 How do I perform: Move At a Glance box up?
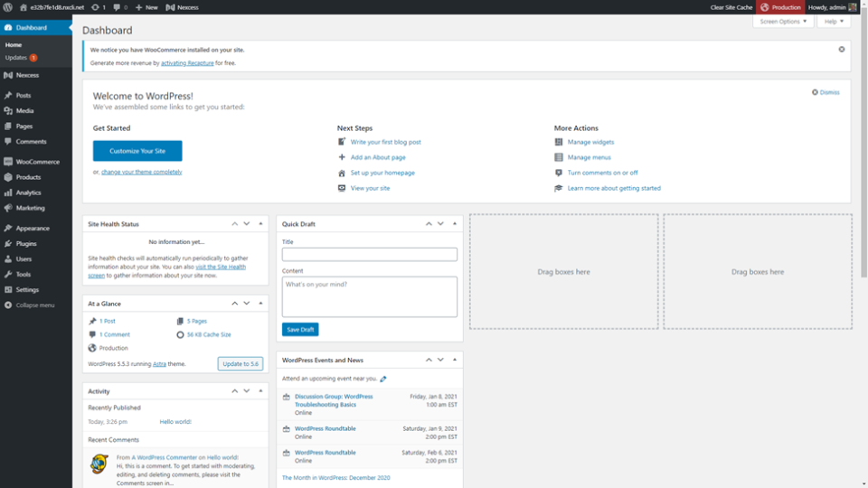[x=235, y=304]
